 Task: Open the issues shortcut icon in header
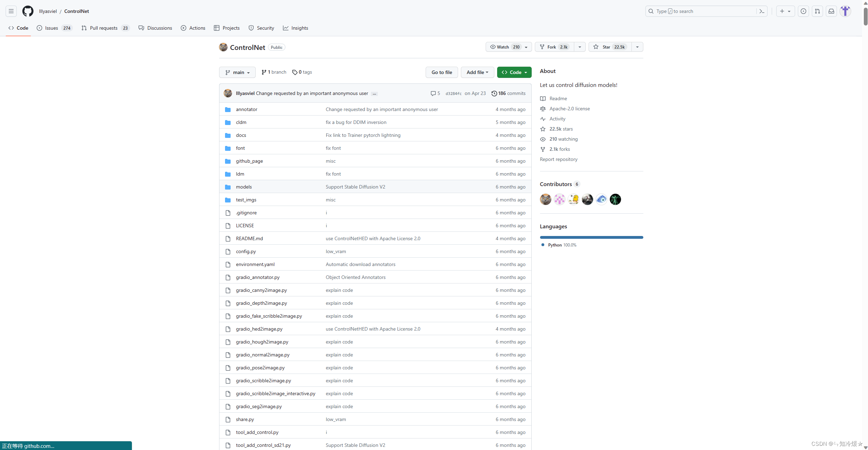803,11
